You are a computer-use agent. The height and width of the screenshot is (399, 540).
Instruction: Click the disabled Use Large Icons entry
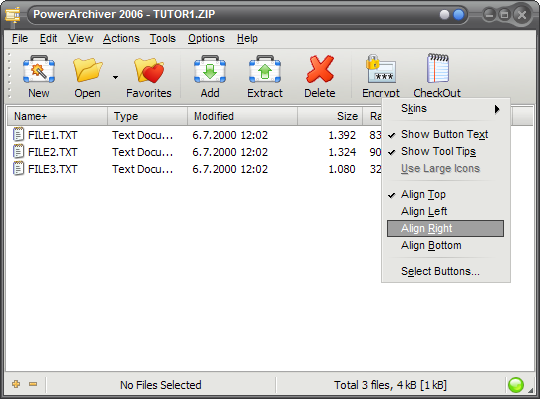(x=446, y=168)
